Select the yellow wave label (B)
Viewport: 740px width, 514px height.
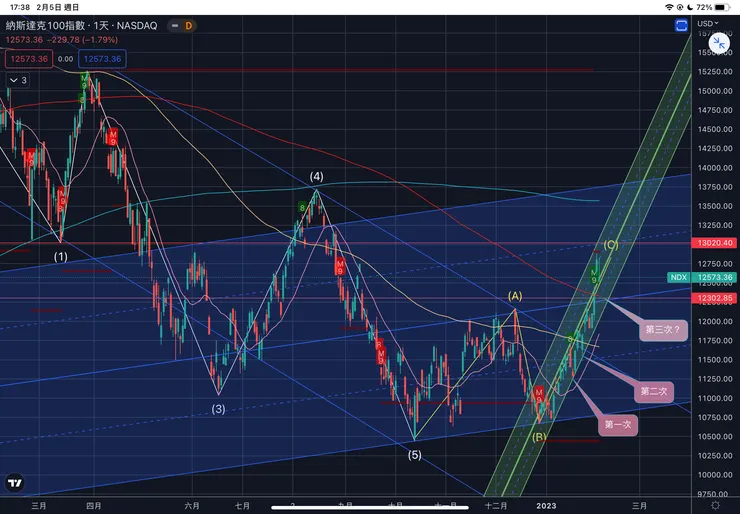coord(539,437)
